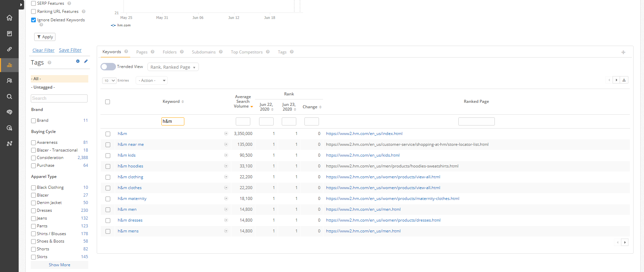Go to next page using bottom arrow
This screenshot has height=272, width=644.
click(625, 242)
